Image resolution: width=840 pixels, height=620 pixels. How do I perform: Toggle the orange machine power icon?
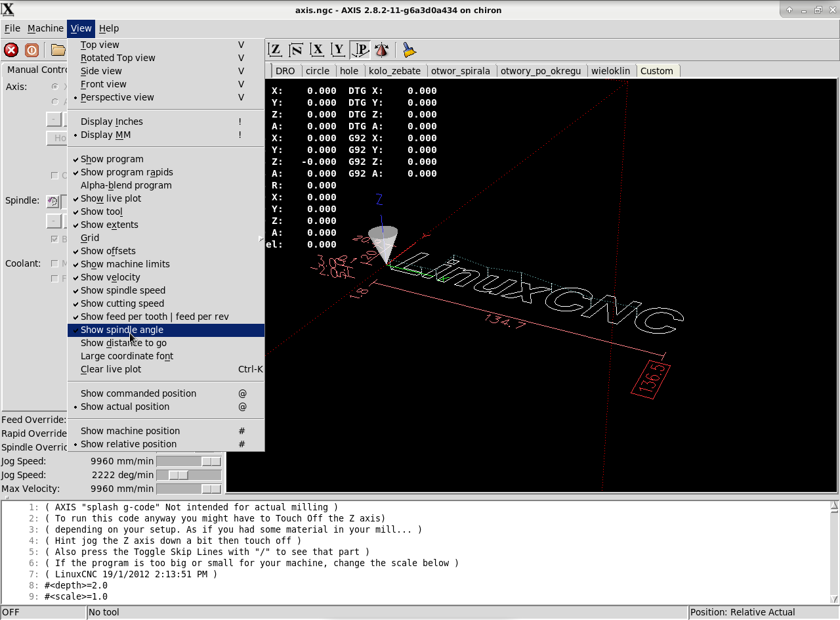point(31,50)
